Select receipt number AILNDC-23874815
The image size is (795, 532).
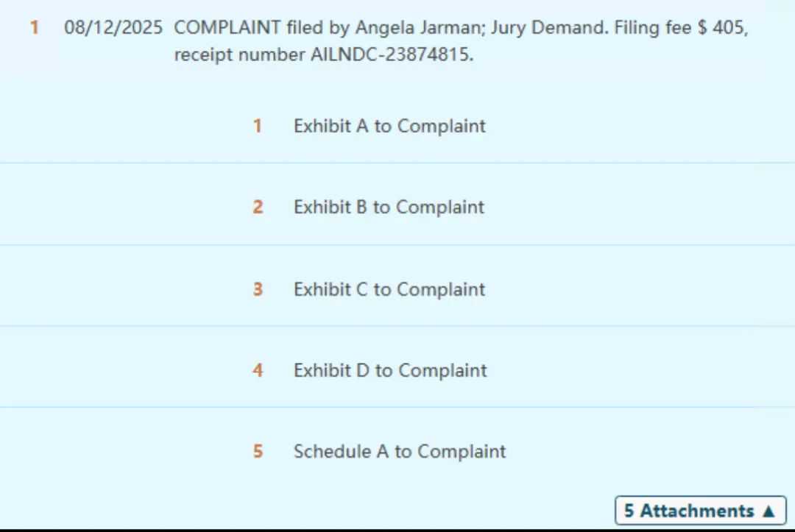point(391,55)
